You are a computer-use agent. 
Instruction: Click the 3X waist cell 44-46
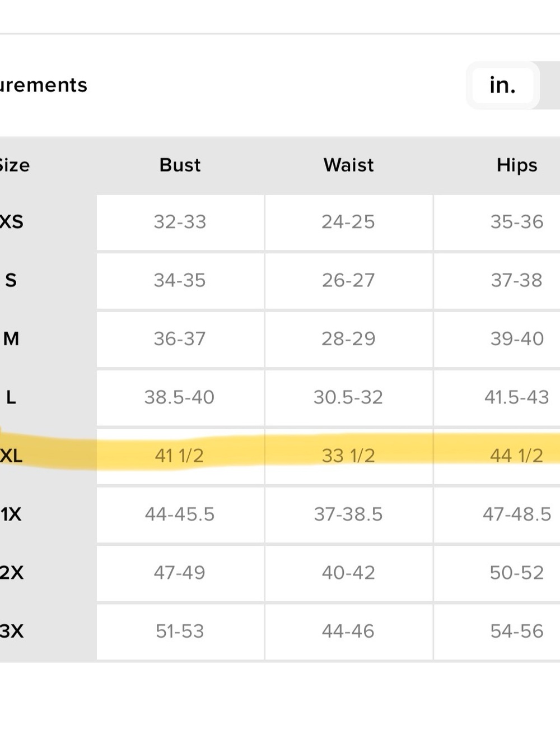tap(348, 632)
